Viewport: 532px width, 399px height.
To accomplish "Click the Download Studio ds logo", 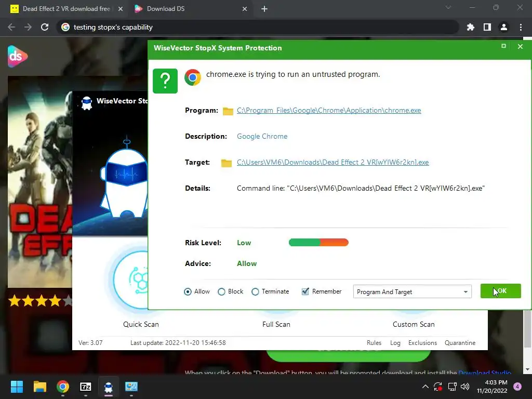I will 17,56.
